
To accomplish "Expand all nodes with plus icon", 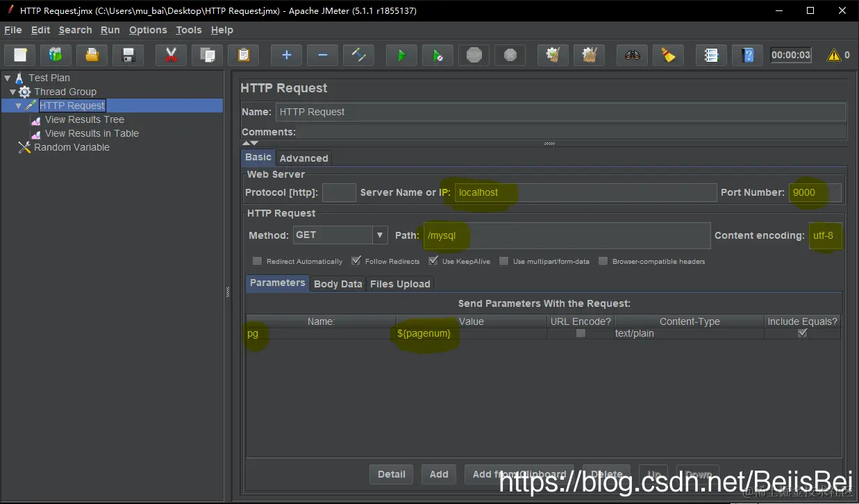I will coord(286,55).
